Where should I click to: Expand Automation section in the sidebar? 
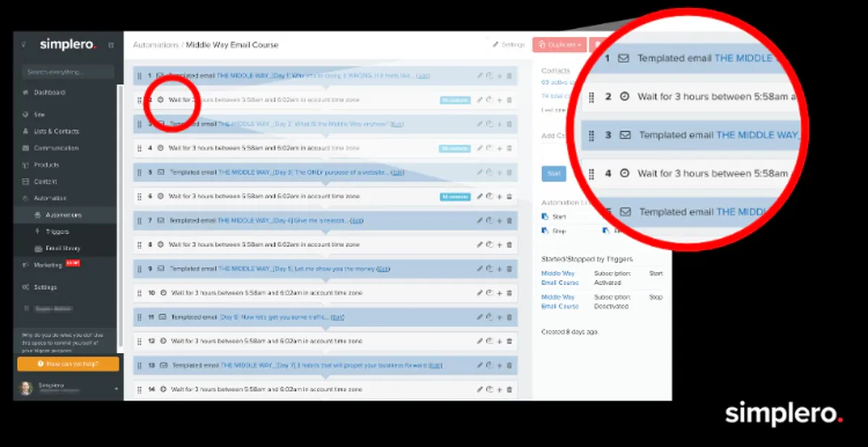(x=50, y=197)
